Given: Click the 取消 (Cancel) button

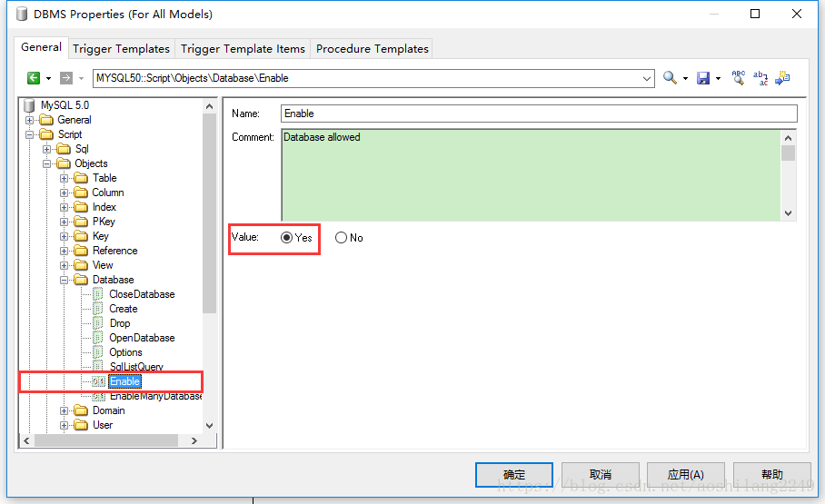Looking at the screenshot, I should 601,475.
